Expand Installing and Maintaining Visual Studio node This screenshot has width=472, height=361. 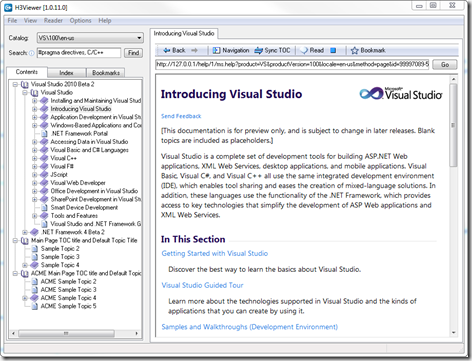point(35,101)
